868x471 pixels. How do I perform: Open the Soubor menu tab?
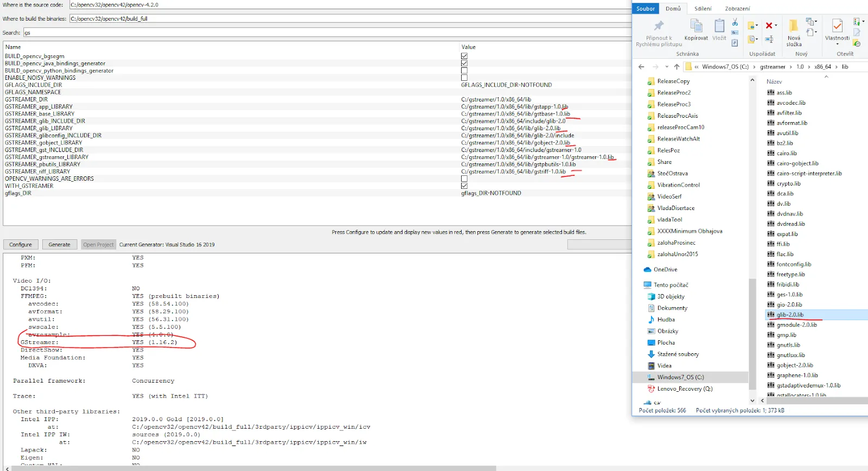tap(646, 9)
